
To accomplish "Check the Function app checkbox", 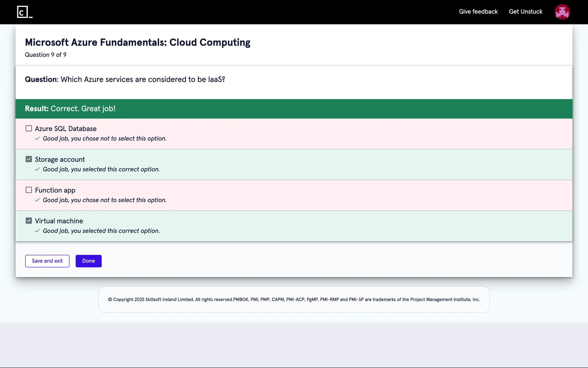I will coord(29,190).
